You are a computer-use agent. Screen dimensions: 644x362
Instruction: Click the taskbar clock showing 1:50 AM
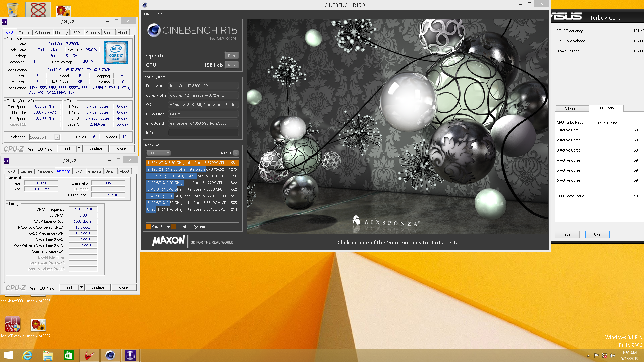point(629,356)
